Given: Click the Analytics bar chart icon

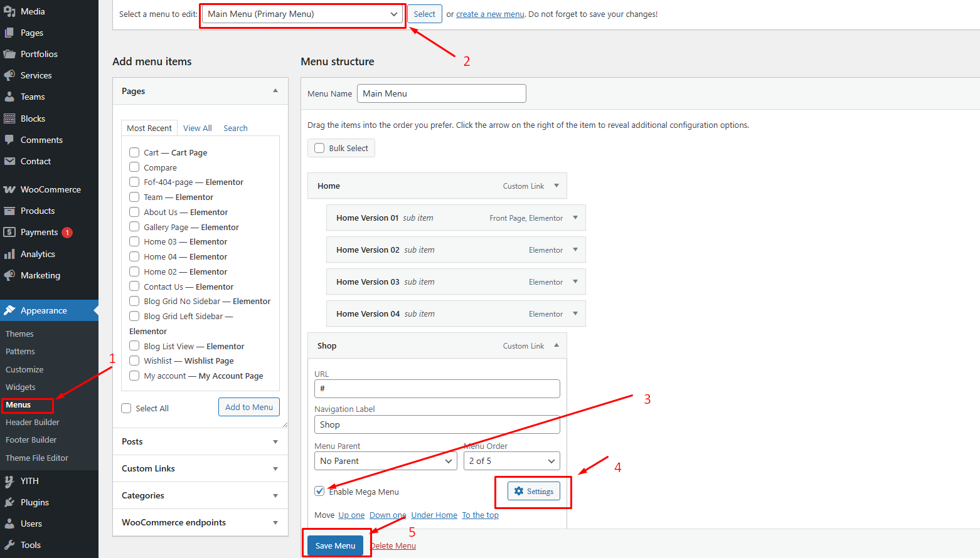Looking at the screenshot, I should tap(9, 254).
